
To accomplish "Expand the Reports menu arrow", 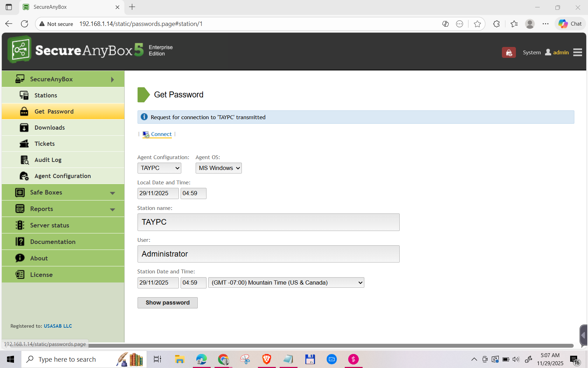I will tap(112, 210).
